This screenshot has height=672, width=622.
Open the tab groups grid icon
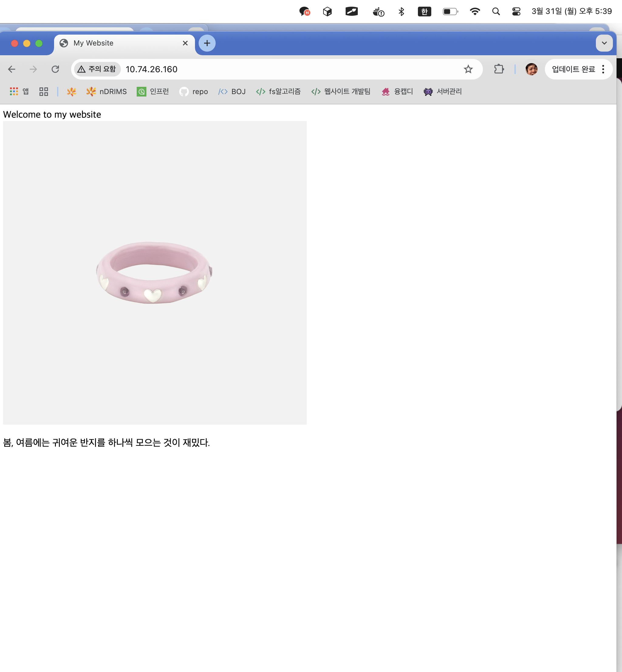coord(44,91)
